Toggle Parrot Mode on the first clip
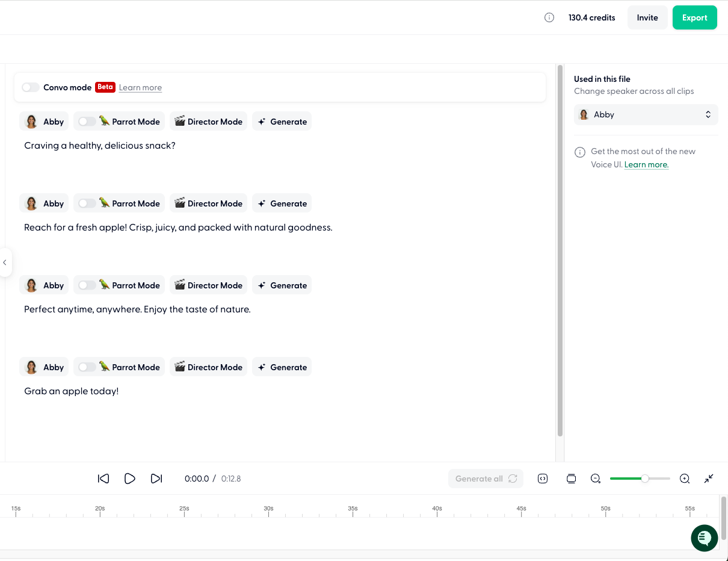Screen dimensions: 728x561 coord(85,121)
